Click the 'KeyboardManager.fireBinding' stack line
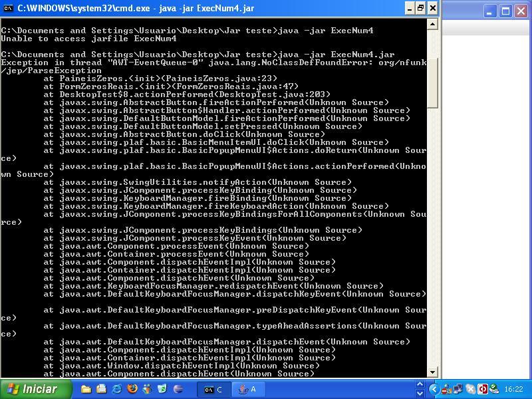The image size is (532, 399). (x=198, y=198)
